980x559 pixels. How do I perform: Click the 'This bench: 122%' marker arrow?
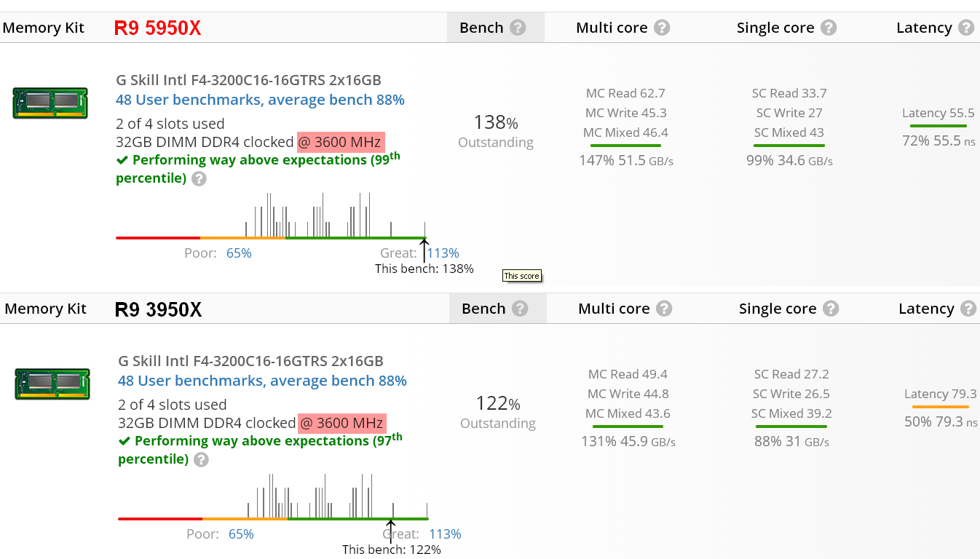click(x=391, y=528)
